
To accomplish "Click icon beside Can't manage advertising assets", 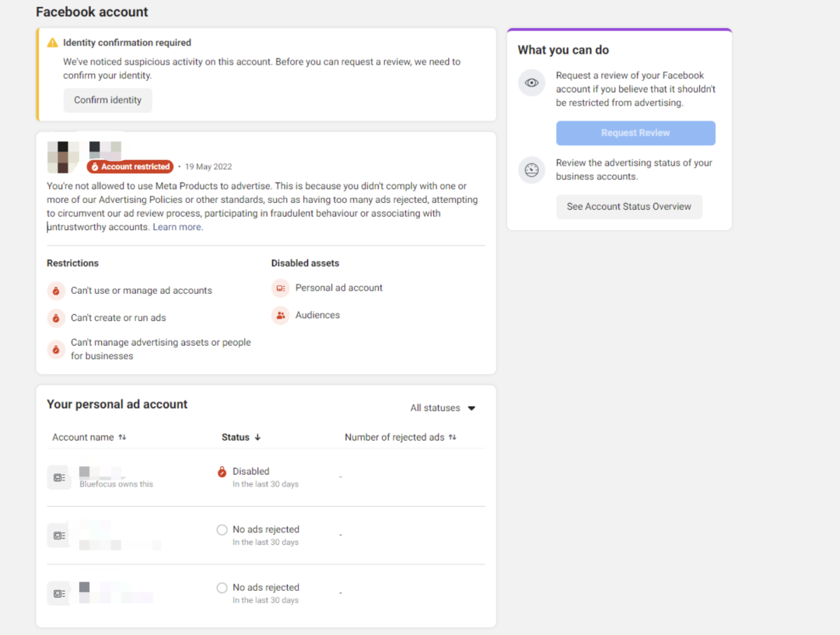I will pyautogui.click(x=56, y=349).
